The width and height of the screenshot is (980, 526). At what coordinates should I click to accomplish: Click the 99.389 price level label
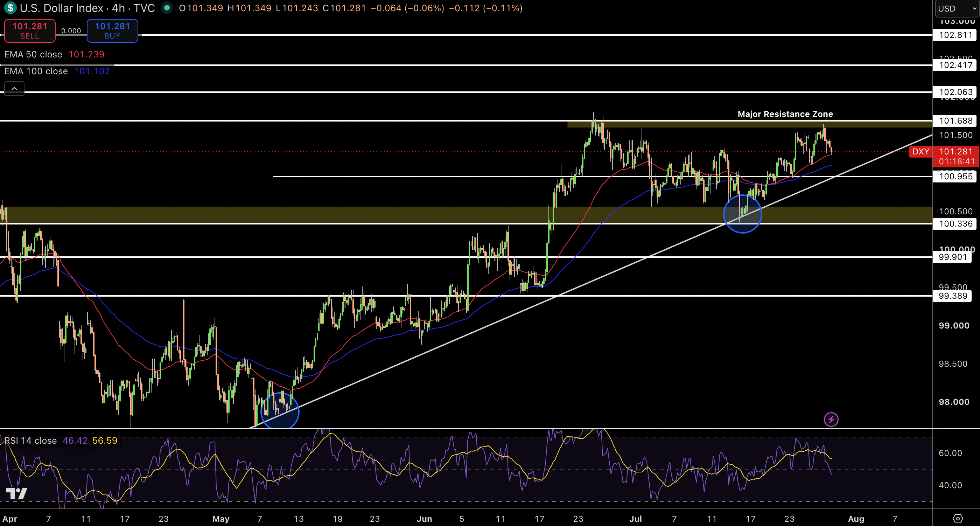[953, 296]
